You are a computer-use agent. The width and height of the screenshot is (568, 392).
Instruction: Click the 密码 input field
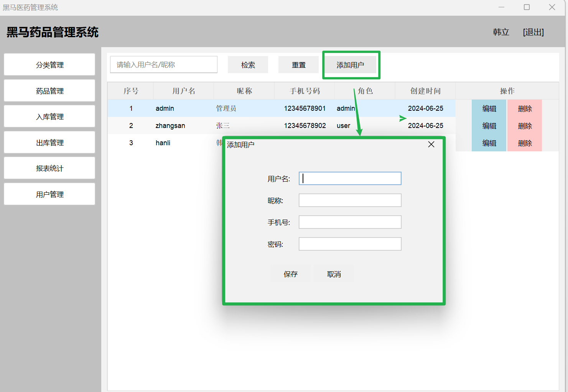tap(350, 244)
